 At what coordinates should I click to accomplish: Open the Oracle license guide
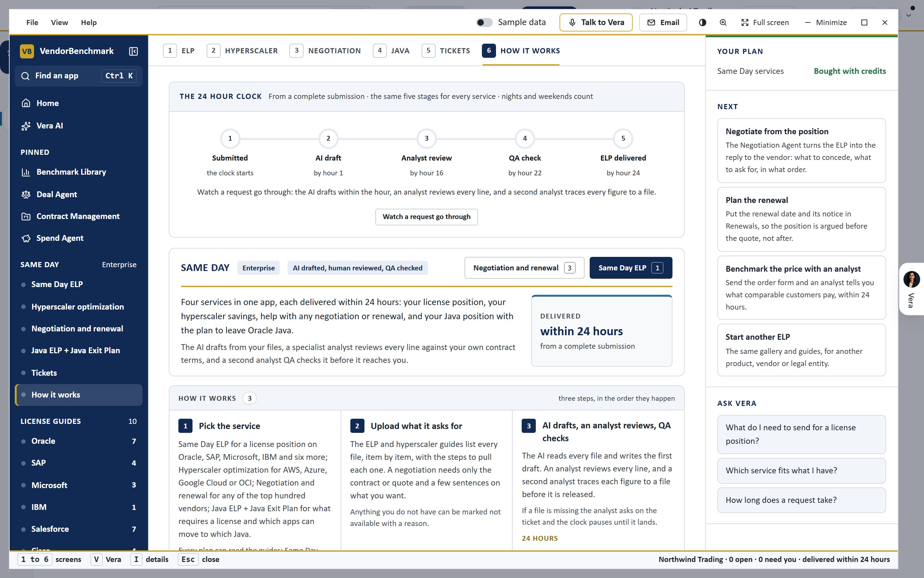78,441
